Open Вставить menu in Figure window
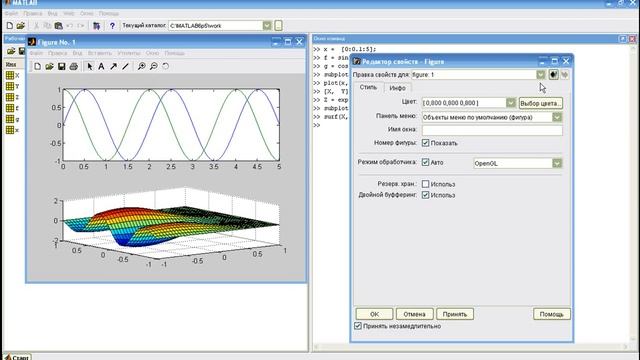Viewport: 640px width, 360px height. point(99,53)
